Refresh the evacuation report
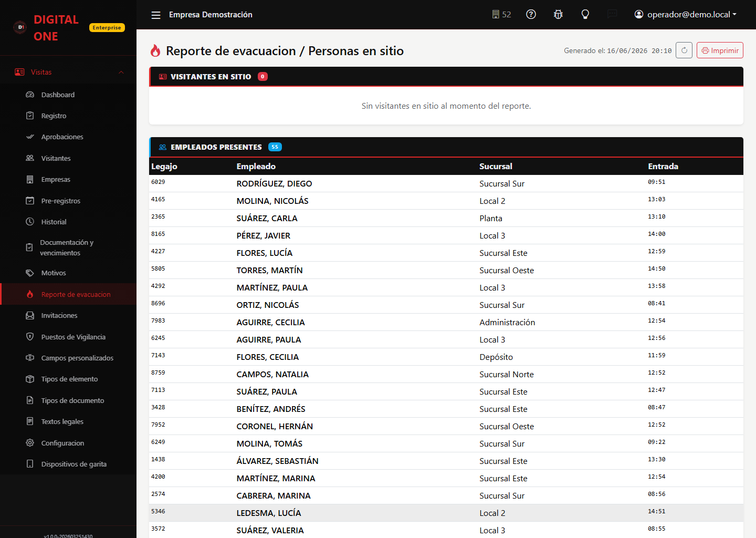The height and width of the screenshot is (538, 756). pos(684,50)
